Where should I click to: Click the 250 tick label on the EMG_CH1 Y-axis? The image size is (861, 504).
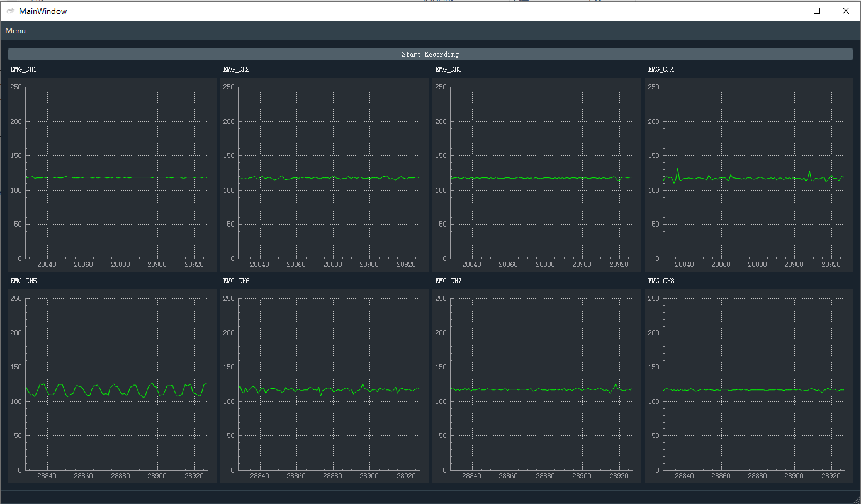[16, 87]
